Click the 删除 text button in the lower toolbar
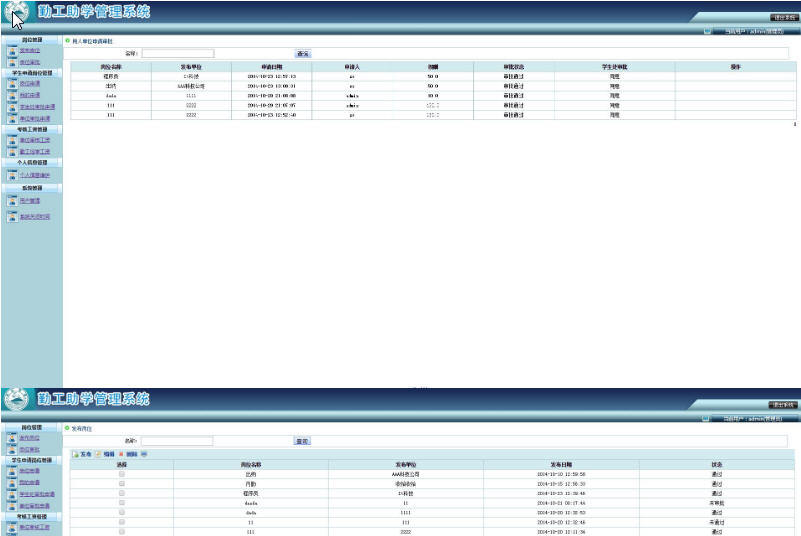This screenshot has width=801, height=536. tap(132, 454)
